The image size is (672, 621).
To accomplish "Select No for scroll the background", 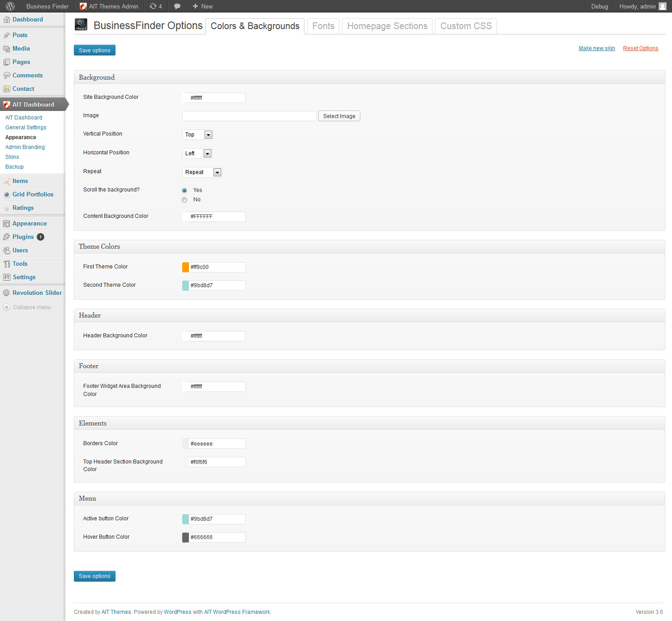I will 184,200.
